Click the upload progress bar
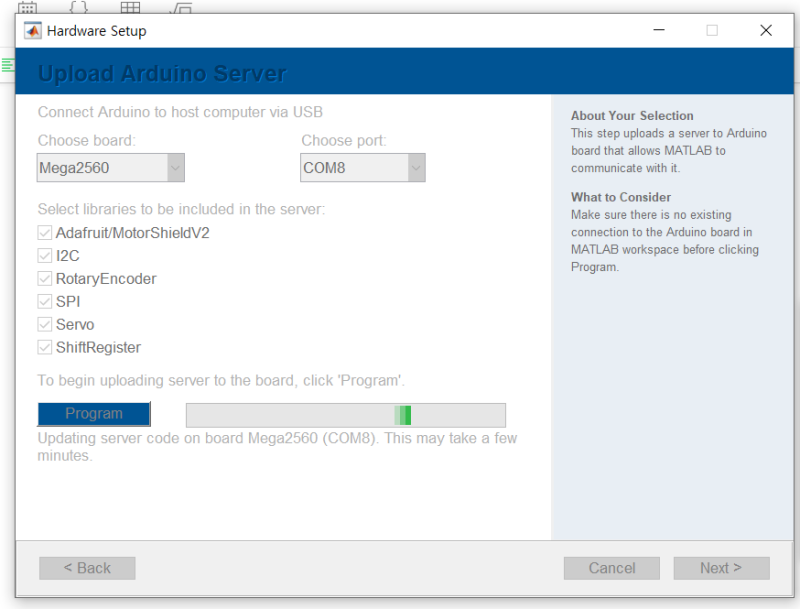The width and height of the screenshot is (800, 609). pyautogui.click(x=346, y=415)
